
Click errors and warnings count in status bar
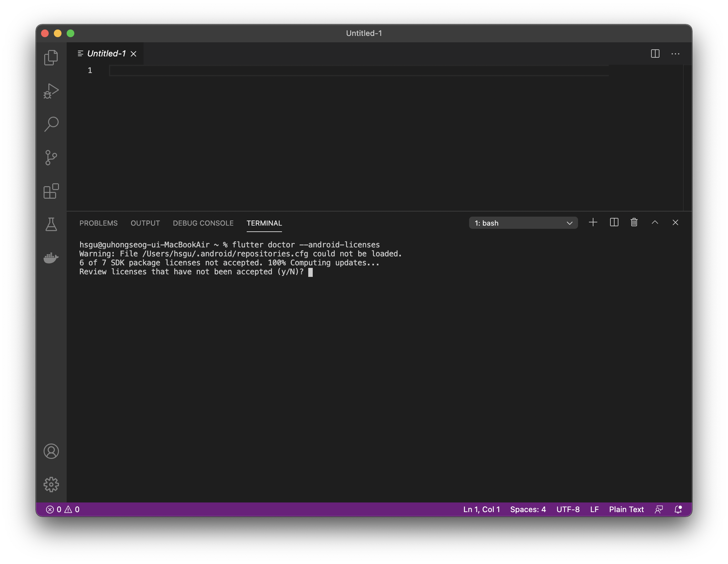click(63, 509)
